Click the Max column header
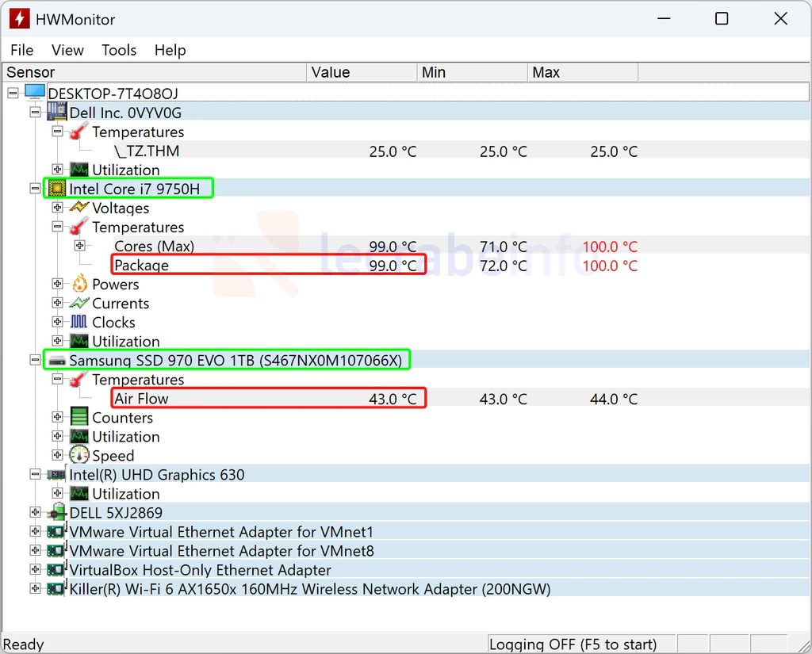The image size is (812, 654). [583, 72]
